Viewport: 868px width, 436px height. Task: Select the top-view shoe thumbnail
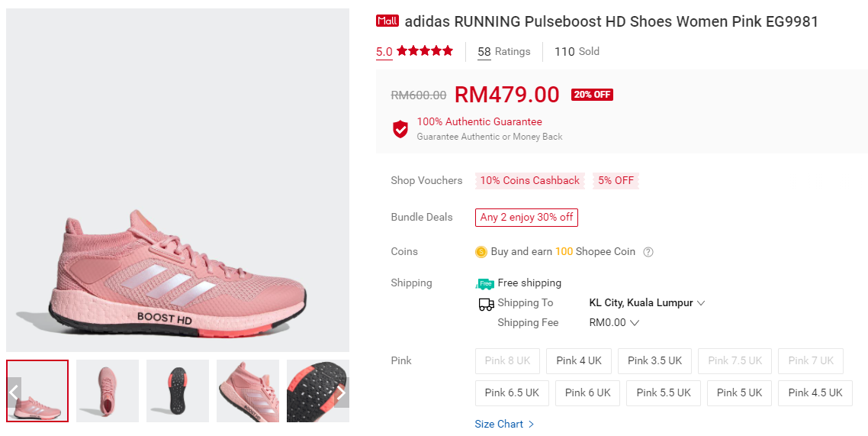pyautogui.click(x=108, y=391)
